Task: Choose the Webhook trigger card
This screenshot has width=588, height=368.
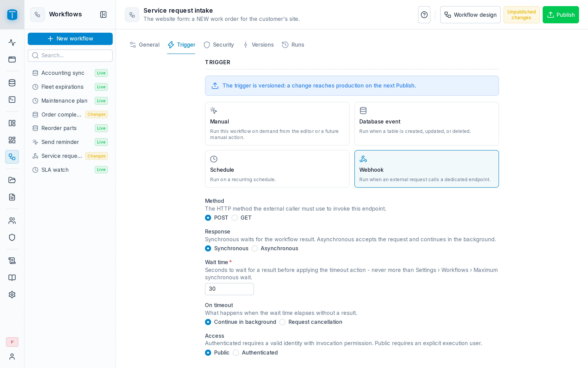Action: tap(427, 169)
